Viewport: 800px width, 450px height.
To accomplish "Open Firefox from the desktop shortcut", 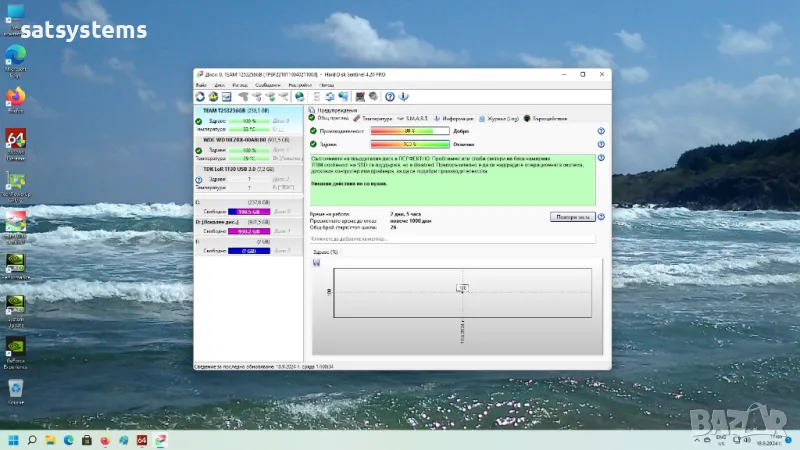I will [15, 96].
